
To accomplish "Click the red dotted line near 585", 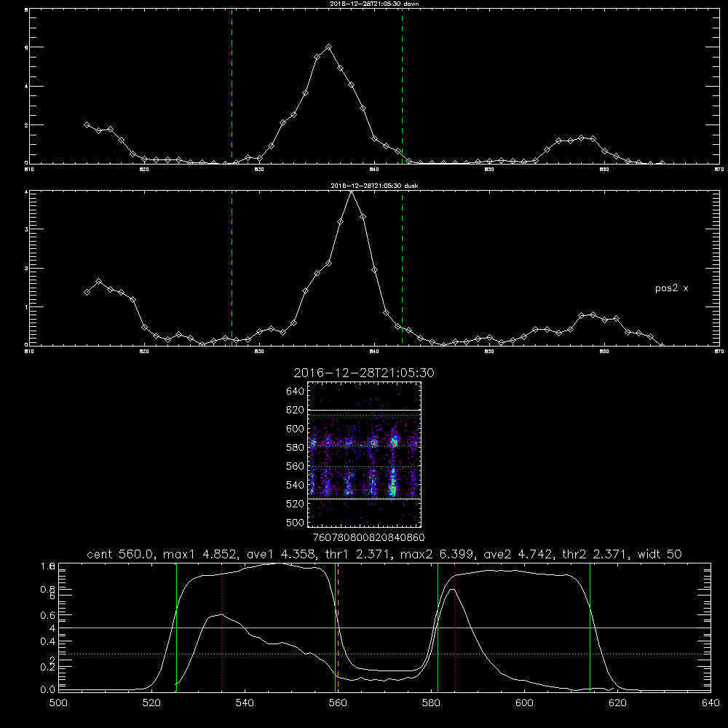I will (x=454, y=627).
